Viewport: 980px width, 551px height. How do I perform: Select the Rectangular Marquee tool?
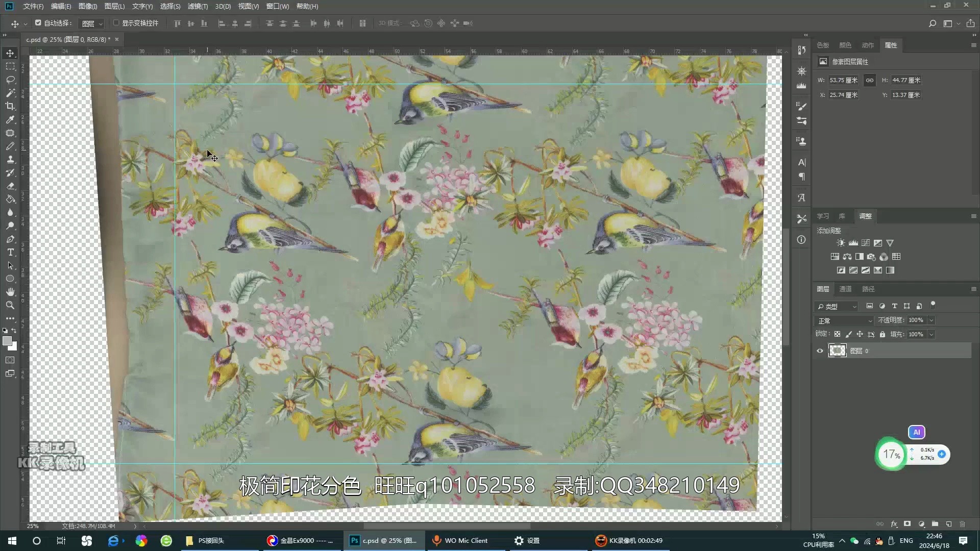click(x=10, y=66)
